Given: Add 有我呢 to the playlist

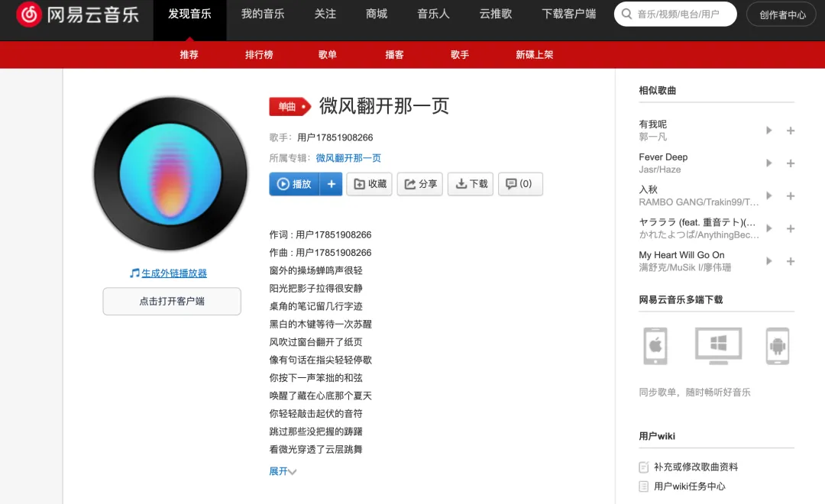Looking at the screenshot, I should 791,131.
